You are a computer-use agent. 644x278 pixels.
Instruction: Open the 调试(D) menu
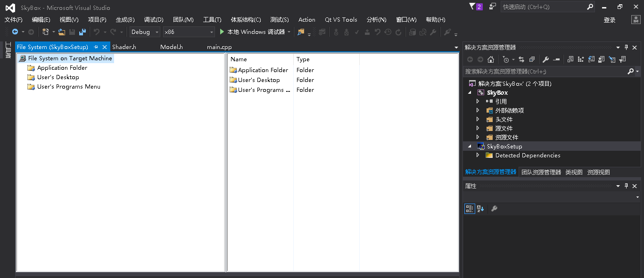pyautogui.click(x=154, y=20)
